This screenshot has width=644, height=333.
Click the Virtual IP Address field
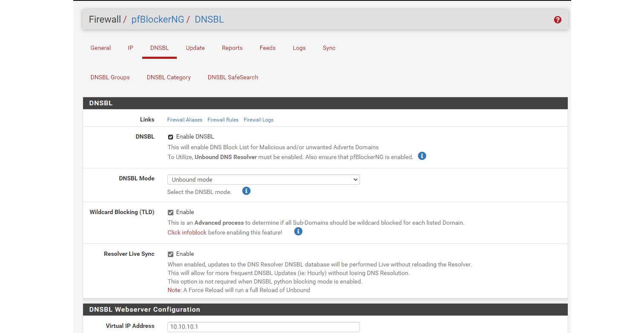(263, 327)
